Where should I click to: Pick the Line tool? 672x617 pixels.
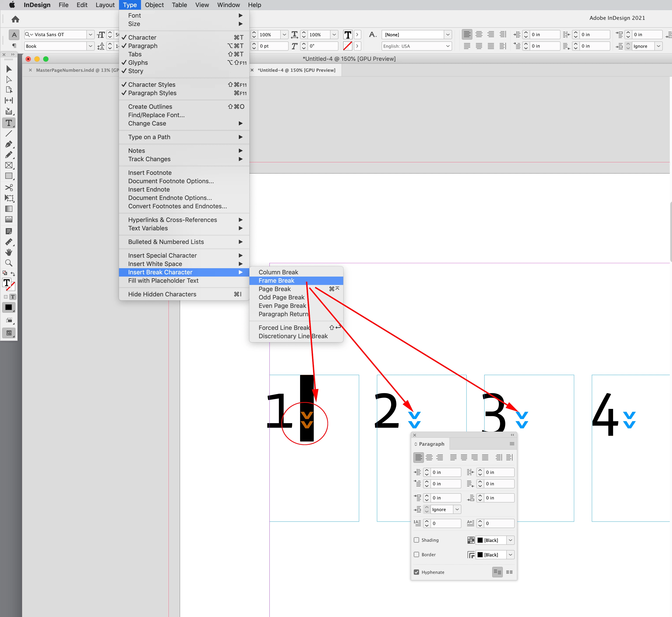[x=9, y=133]
